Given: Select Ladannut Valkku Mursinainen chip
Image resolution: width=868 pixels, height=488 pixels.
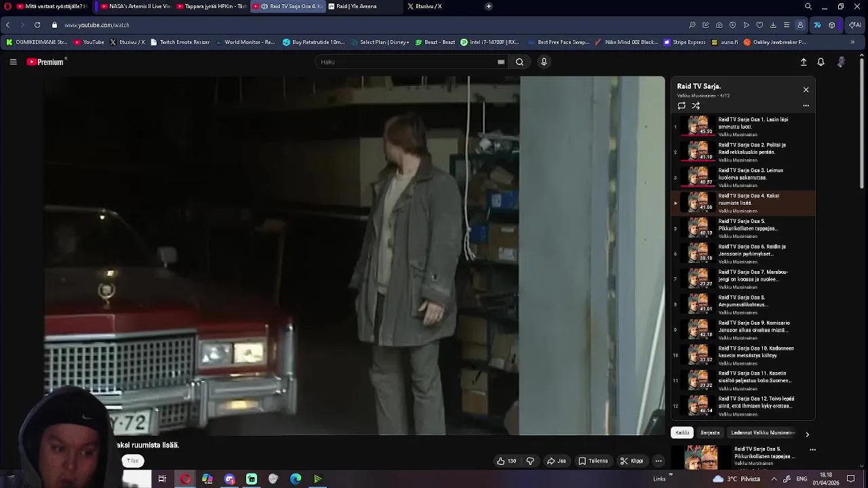Looking at the screenshot, I should 763,432.
